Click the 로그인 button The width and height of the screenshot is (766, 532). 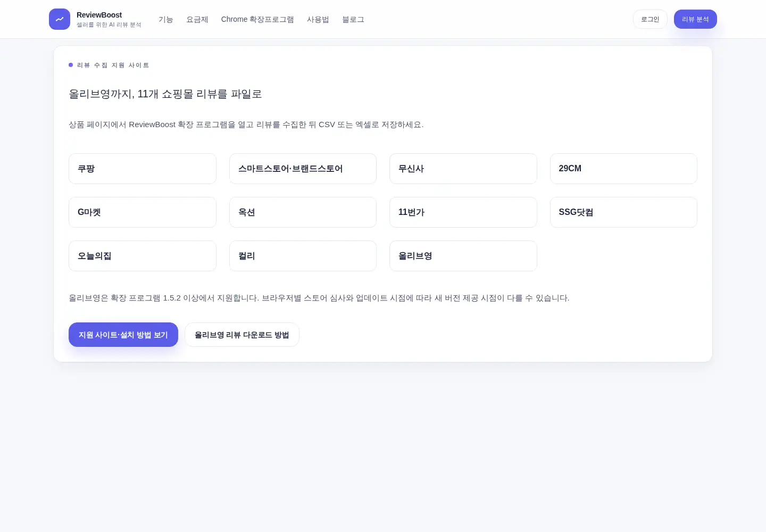(x=650, y=19)
